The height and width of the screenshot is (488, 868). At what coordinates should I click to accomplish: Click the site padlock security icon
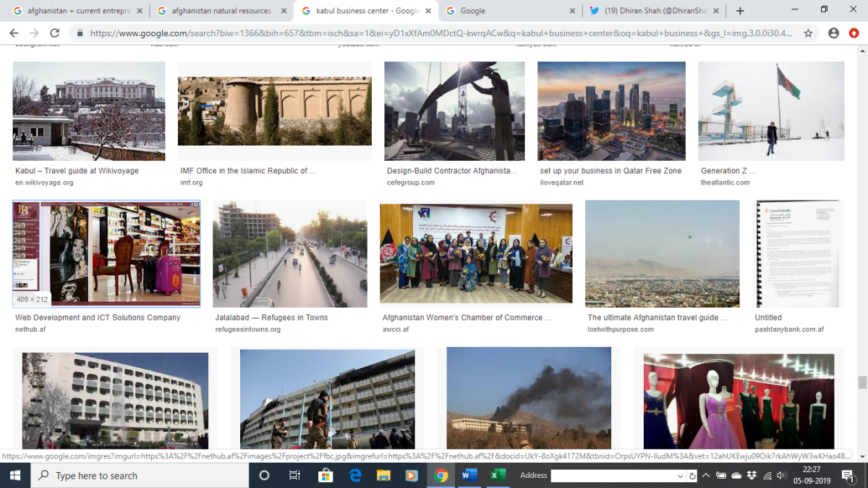79,33
